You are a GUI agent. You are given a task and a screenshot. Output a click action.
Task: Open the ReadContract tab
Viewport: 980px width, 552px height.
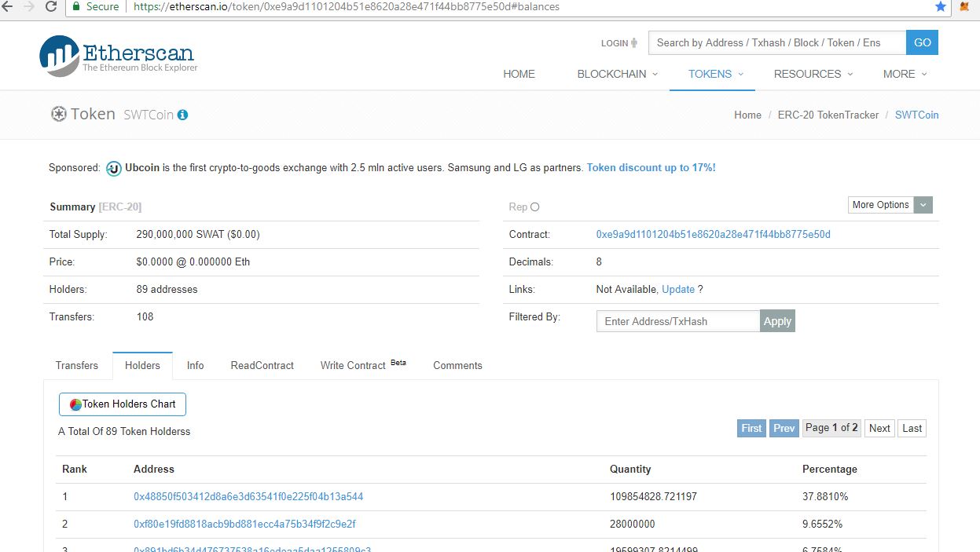(x=262, y=365)
